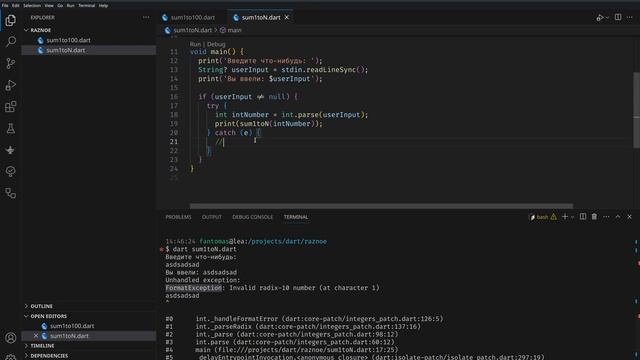
Task: Split the terminal with the split icon
Action: coord(583,217)
